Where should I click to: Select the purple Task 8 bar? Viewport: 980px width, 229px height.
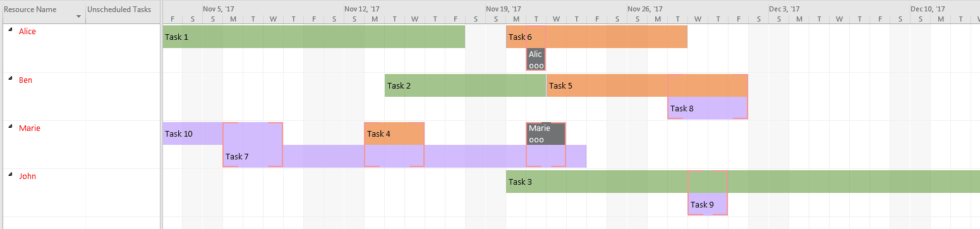tap(708, 108)
